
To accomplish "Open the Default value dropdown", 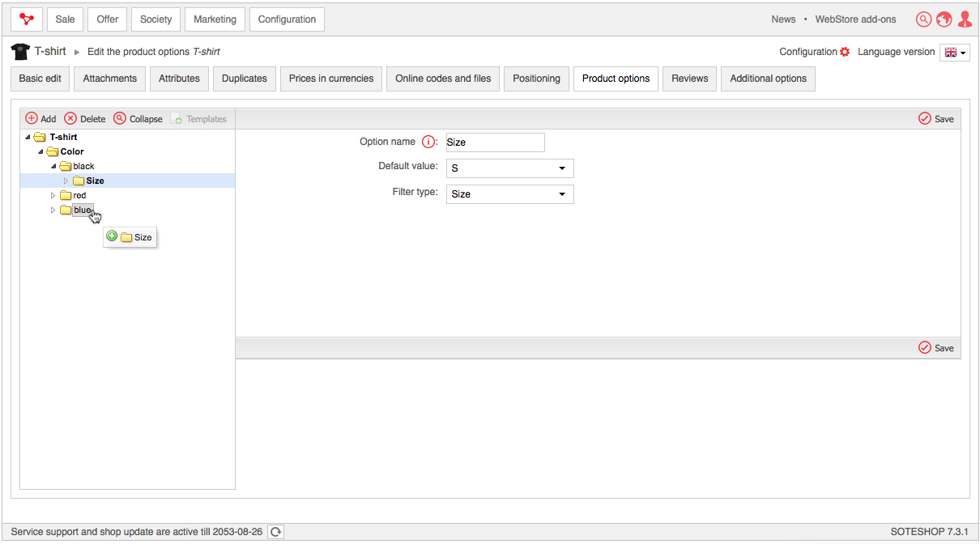I will point(509,168).
